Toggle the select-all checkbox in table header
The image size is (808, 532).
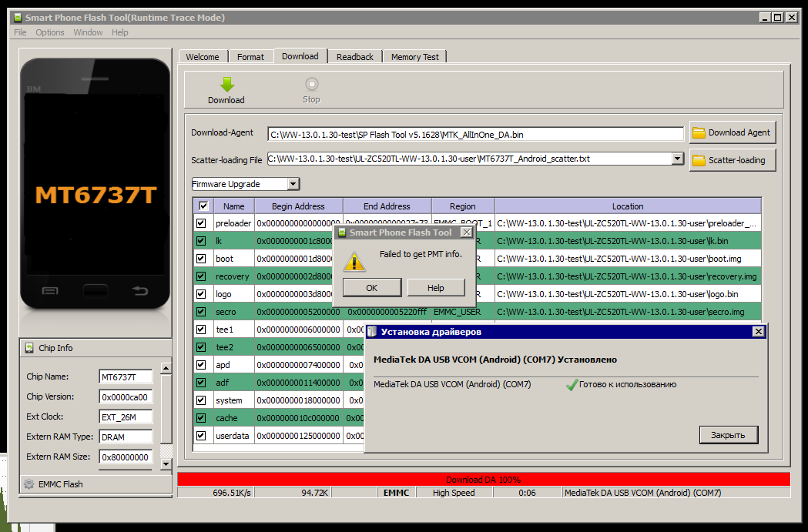[203, 206]
